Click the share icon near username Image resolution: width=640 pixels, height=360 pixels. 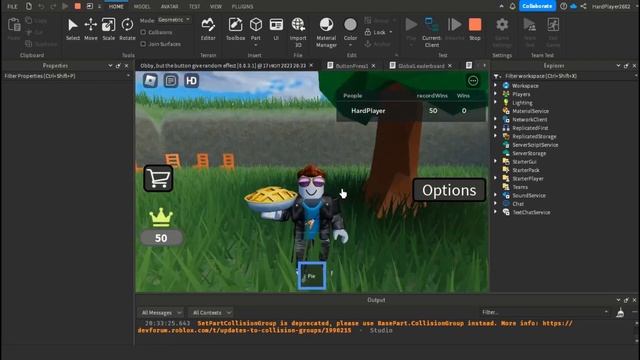tap(584, 6)
